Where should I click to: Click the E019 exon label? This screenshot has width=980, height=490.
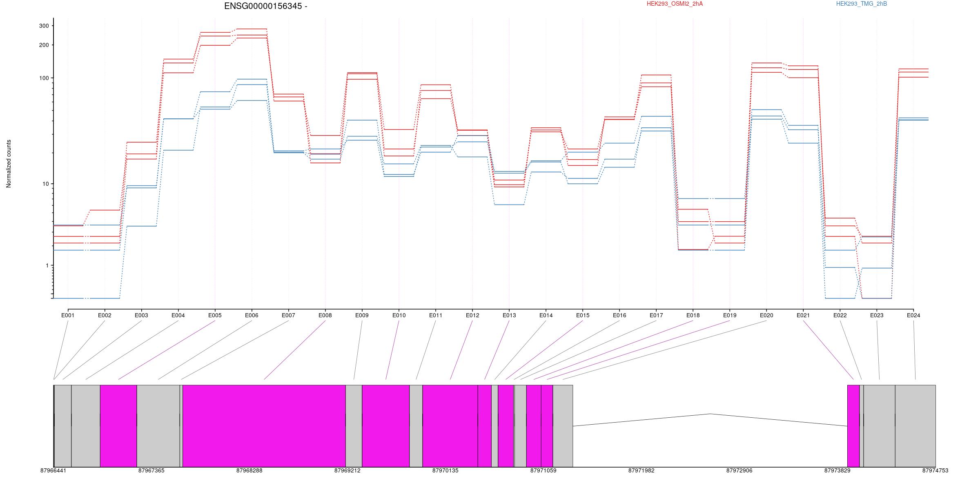[x=730, y=315]
